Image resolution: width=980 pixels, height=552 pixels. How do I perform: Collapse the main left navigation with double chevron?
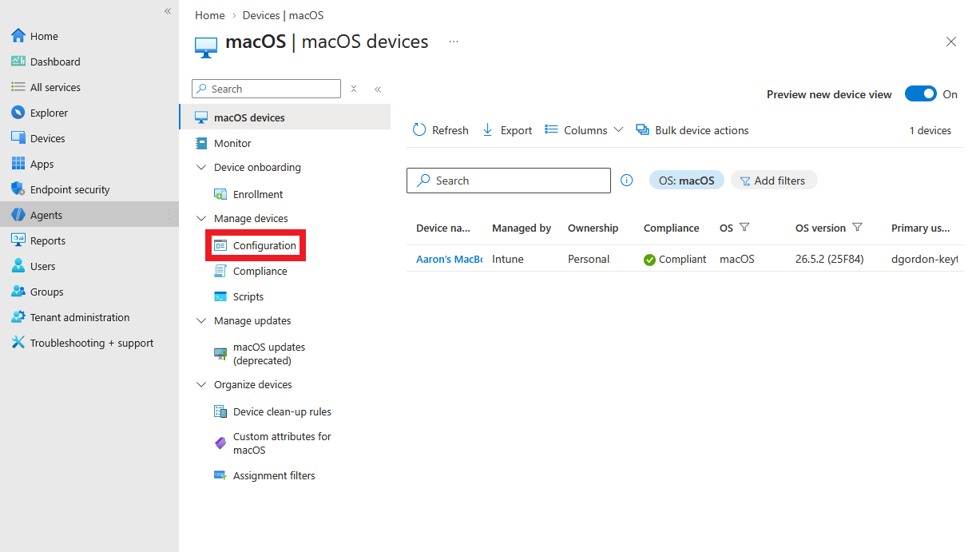pyautogui.click(x=168, y=11)
